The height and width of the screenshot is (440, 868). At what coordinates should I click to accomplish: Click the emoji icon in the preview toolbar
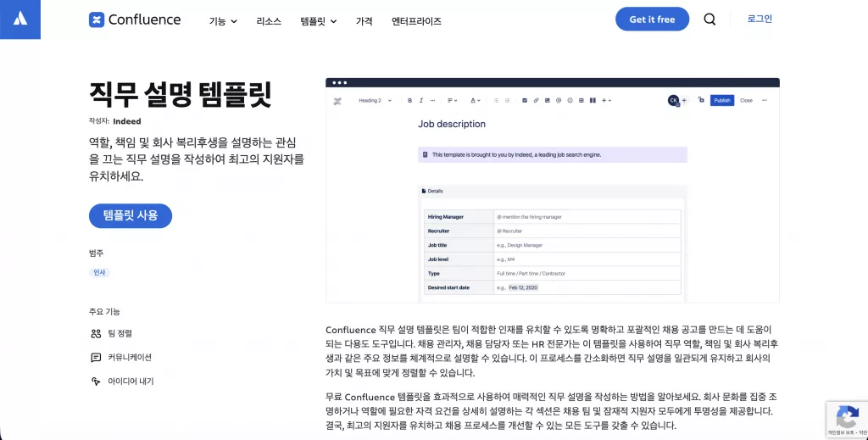pyautogui.click(x=570, y=100)
